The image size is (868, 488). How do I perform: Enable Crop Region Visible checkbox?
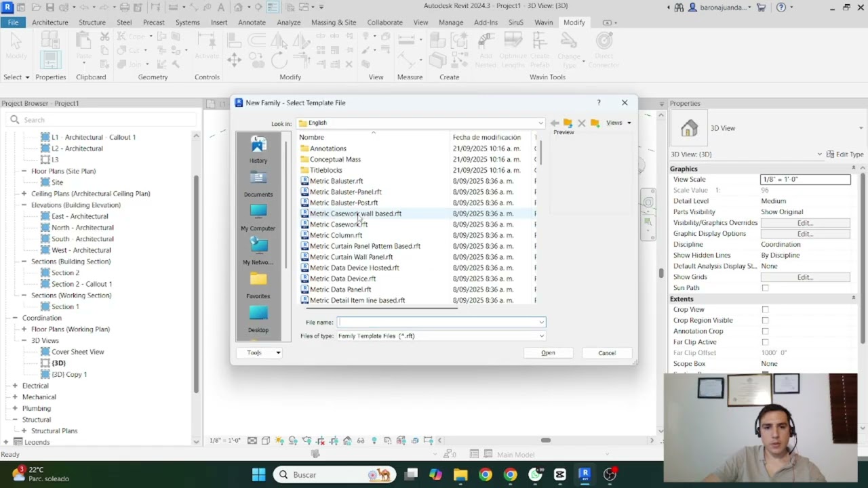(x=765, y=321)
